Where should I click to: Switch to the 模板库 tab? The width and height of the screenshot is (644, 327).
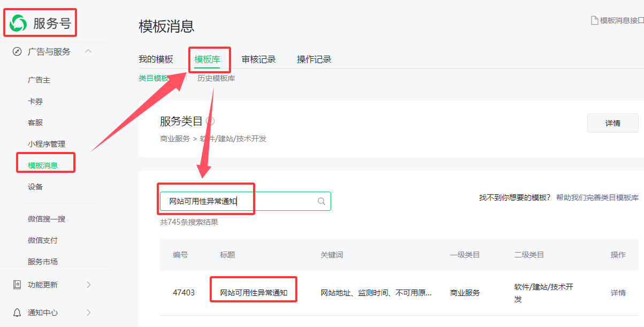coord(207,59)
